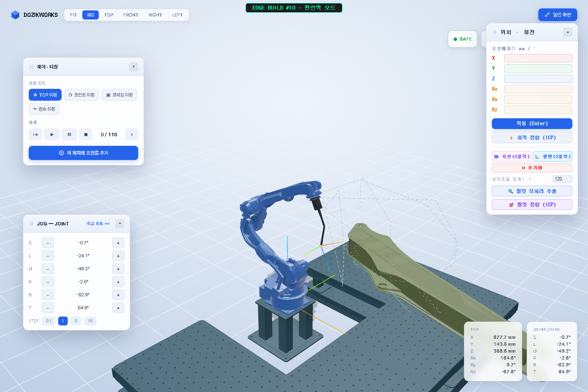Screen dimensions: 588x392
Task: Run 필릿 정합 (ICP)
Action: [532, 204]
